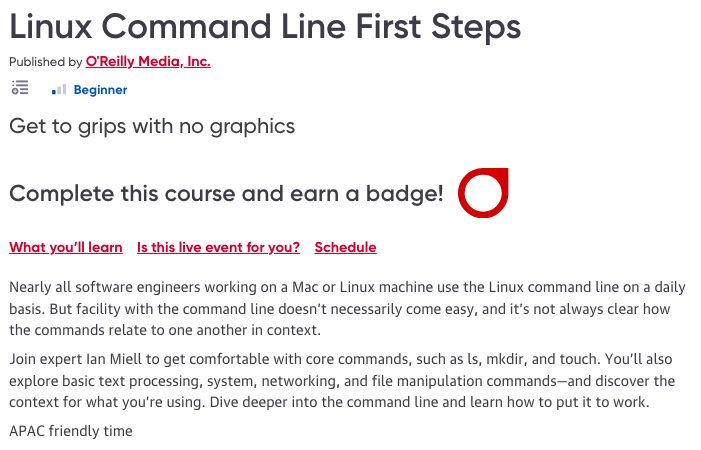Click the course outline list icon

[20, 89]
